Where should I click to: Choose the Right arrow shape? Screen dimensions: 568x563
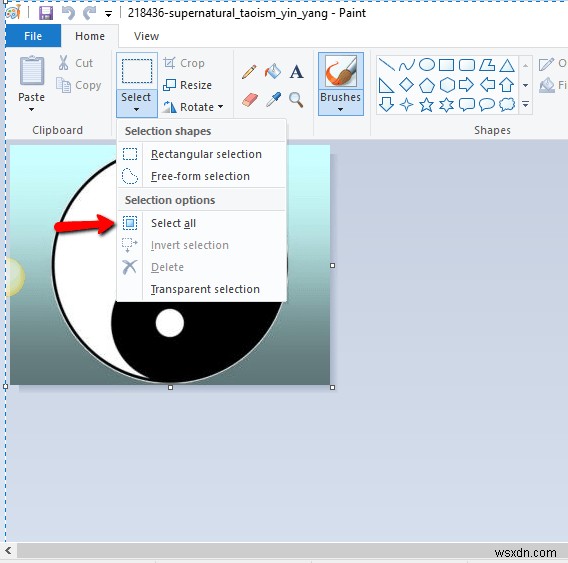(466, 85)
